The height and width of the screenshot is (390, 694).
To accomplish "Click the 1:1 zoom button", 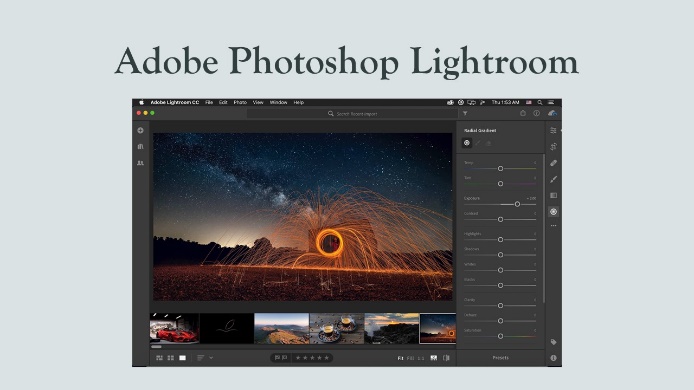I will pyautogui.click(x=421, y=358).
